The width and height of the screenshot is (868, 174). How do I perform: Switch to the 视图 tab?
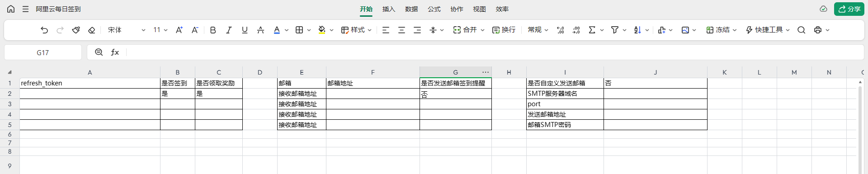[479, 9]
